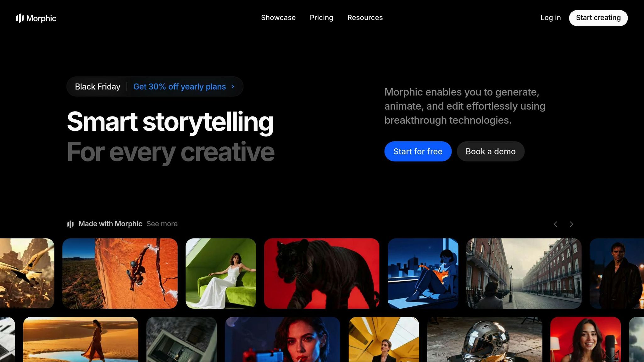The height and width of the screenshot is (362, 644).
Task: Select the foggy London street thumbnail
Action: pyautogui.click(x=524, y=273)
